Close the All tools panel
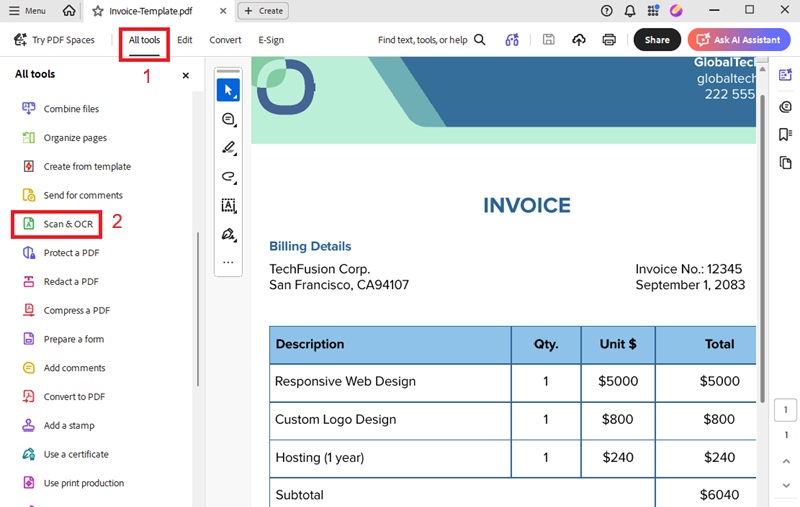Viewport: 800px width, 507px height. (186, 75)
